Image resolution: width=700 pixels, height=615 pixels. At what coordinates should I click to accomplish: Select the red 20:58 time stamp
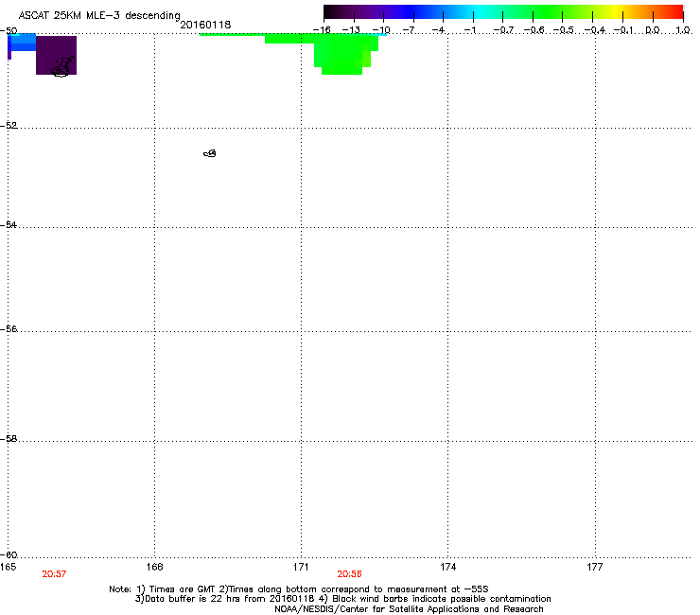(349, 574)
